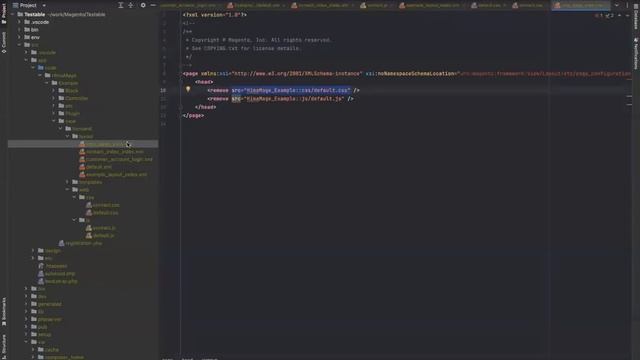
Task: Collapse the var folder
Action: (26, 342)
